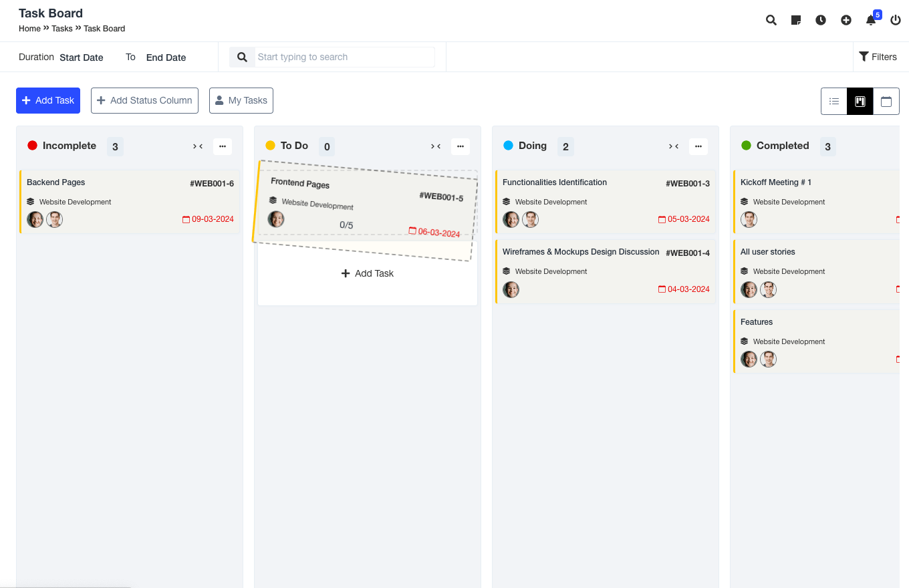Open the global search icon in the header

[771, 20]
